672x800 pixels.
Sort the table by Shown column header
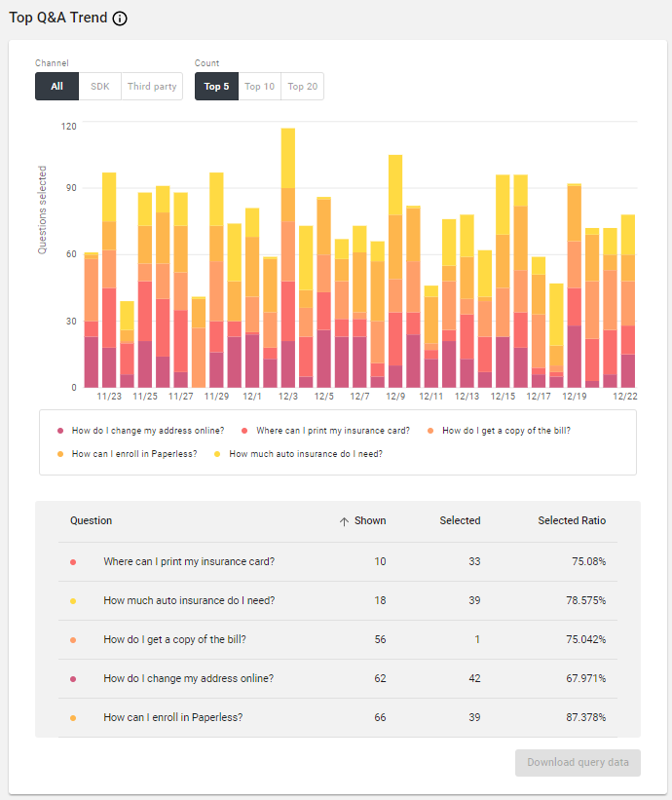pos(370,520)
